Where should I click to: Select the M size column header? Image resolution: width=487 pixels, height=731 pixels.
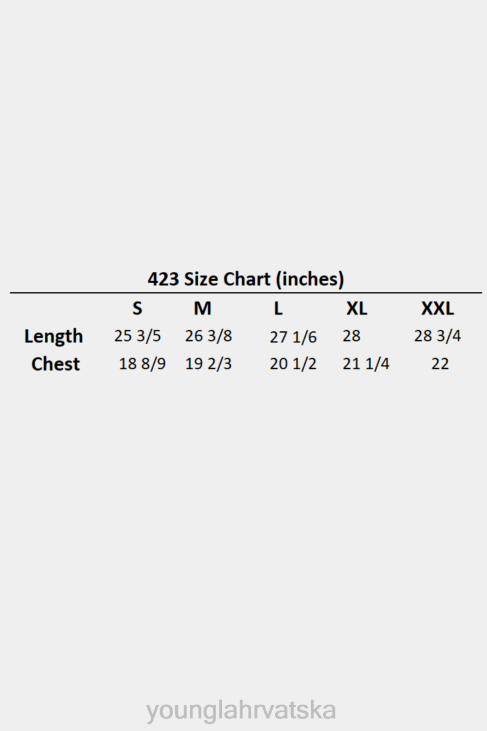202,308
